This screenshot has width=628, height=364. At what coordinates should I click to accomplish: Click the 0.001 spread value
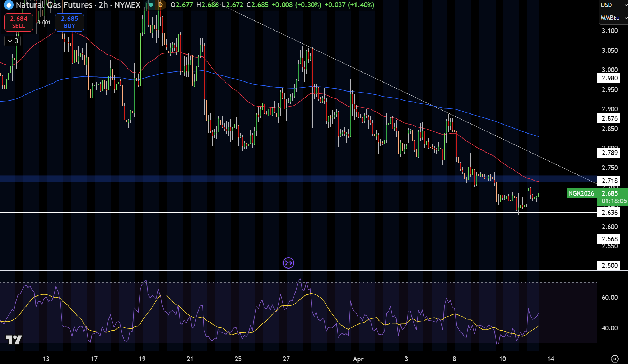click(x=44, y=22)
